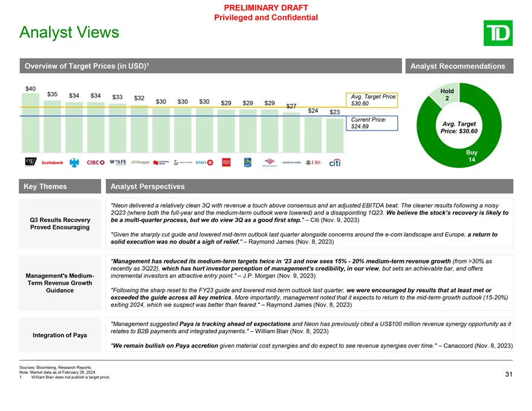Click "We remain bullish on Paya accretion"

(x=164, y=346)
